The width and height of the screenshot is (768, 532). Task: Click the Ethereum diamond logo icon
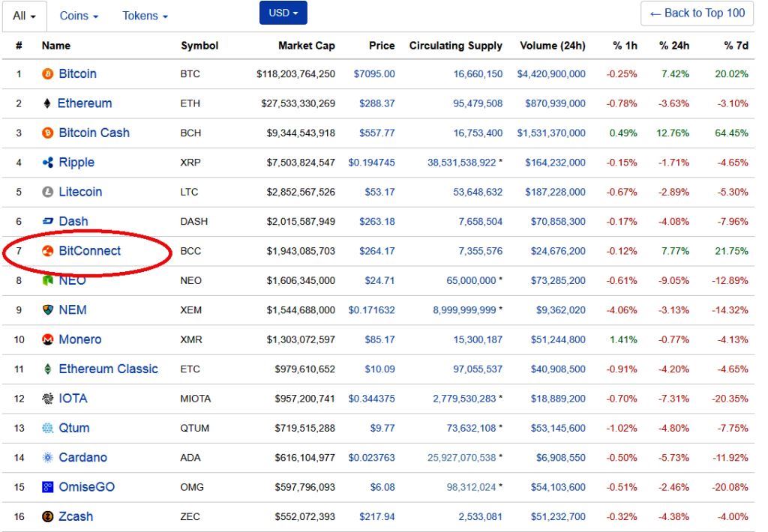(47, 103)
